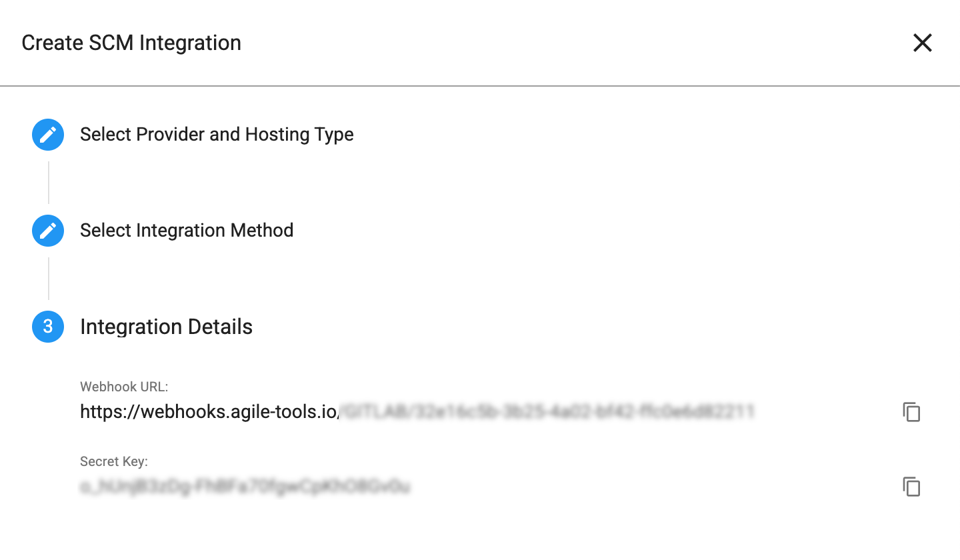
Task: Click the pencil edit icon for Select Integration Method
Action: (48, 231)
